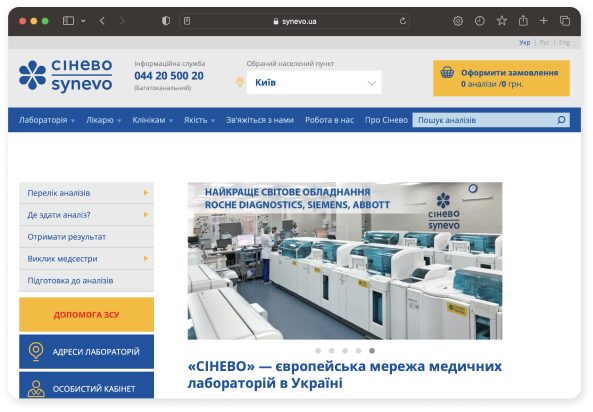Click the location pin icon near Київ
Screen dimensions: 593x412
[240, 82]
